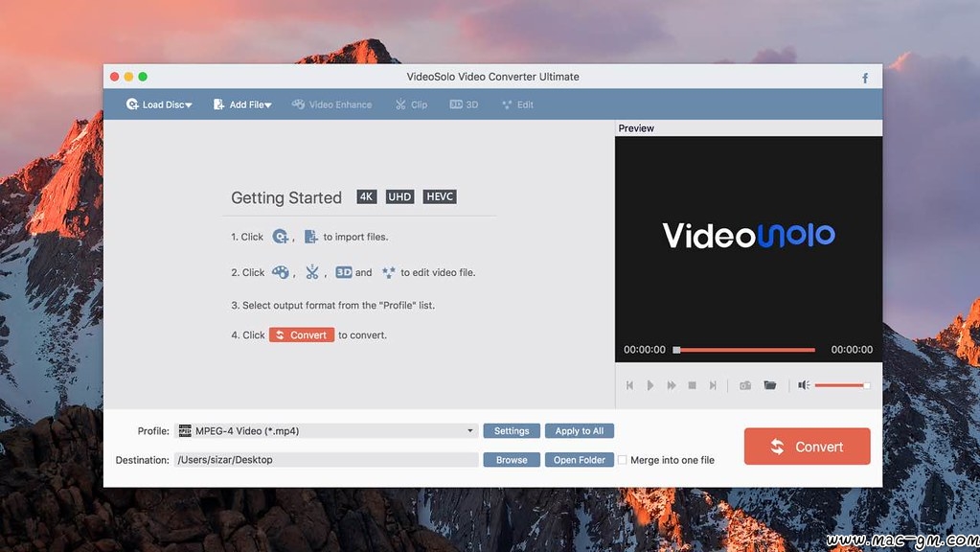
Task: Expand the Profile format dropdown
Action: [327, 430]
